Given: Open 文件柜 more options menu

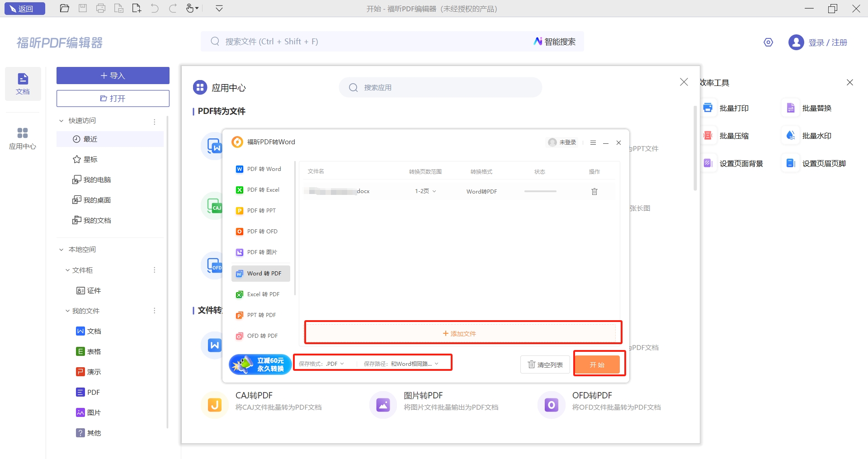Looking at the screenshot, I should [x=155, y=270].
